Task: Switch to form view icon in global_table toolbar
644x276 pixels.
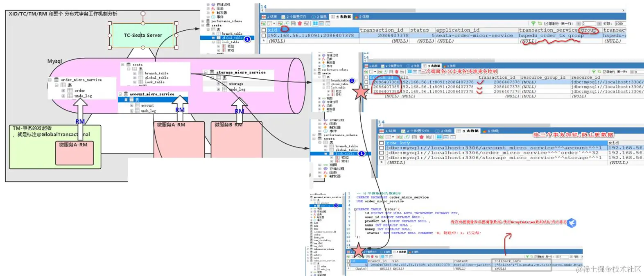Action: pos(321,23)
